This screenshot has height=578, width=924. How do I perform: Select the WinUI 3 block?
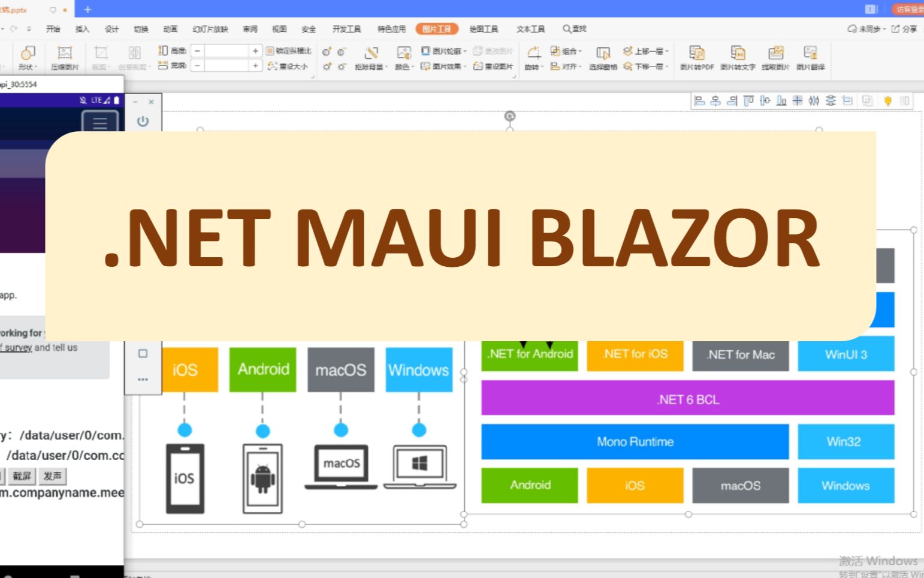pos(846,354)
